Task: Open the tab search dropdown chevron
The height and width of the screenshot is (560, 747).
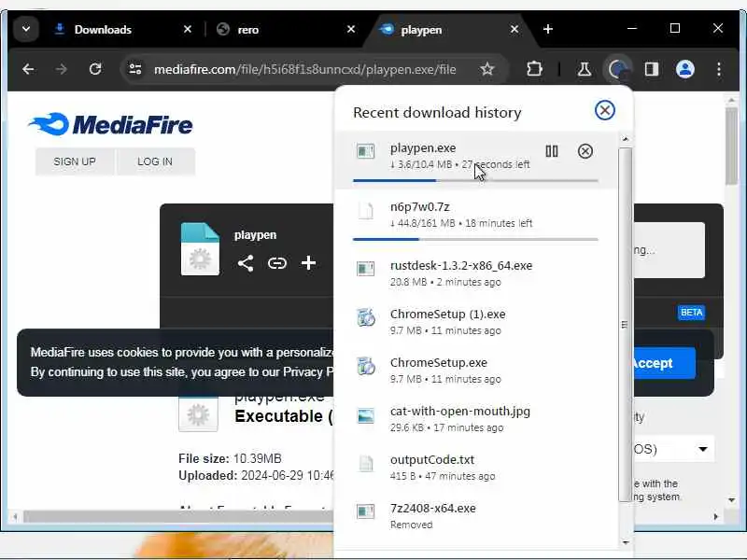Action: coord(26,29)
